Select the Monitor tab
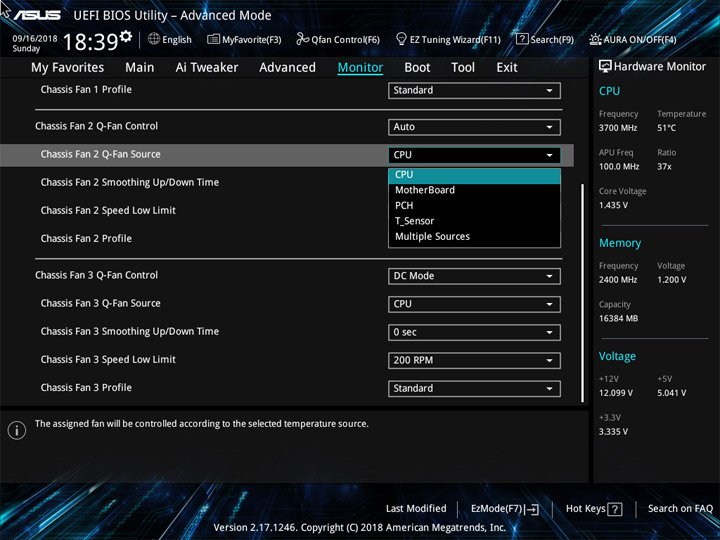 (360, 68)
